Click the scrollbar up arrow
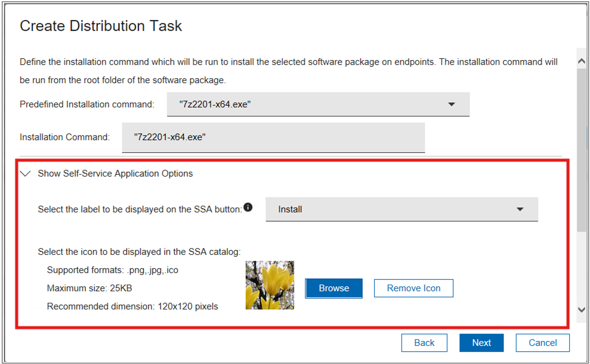 click(x=582, y=61)
